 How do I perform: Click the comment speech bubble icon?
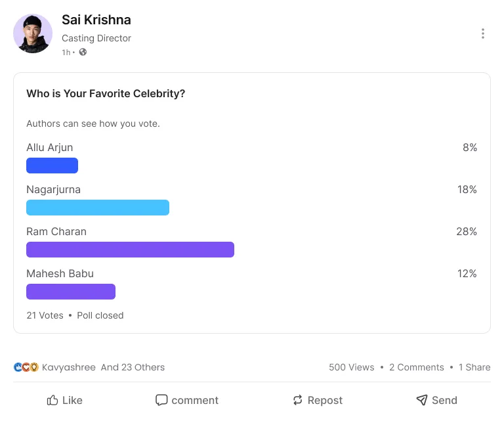point(161,400)
